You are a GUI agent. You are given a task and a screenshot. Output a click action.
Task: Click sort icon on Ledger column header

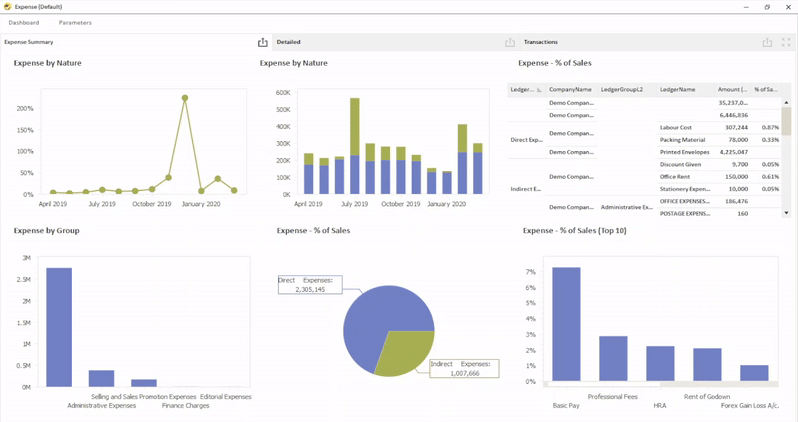click(539, 90)
